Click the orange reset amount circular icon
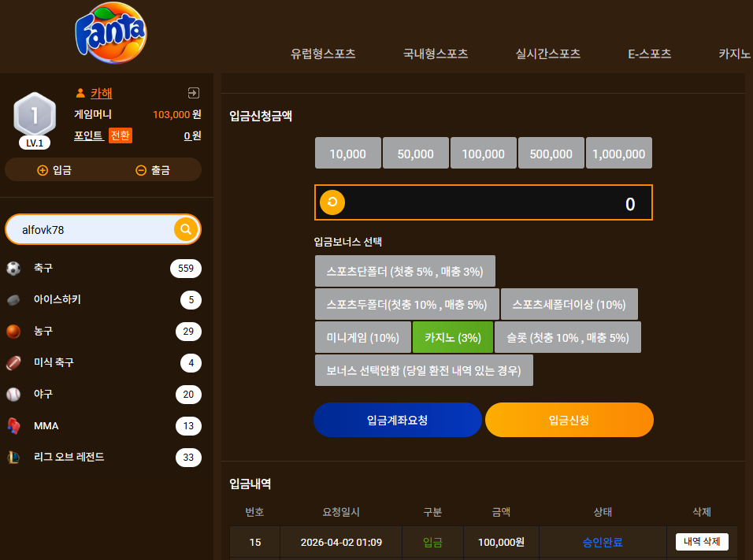Image resolution: width=753 pixels, height=560 pixels. [x=332, y=202]
